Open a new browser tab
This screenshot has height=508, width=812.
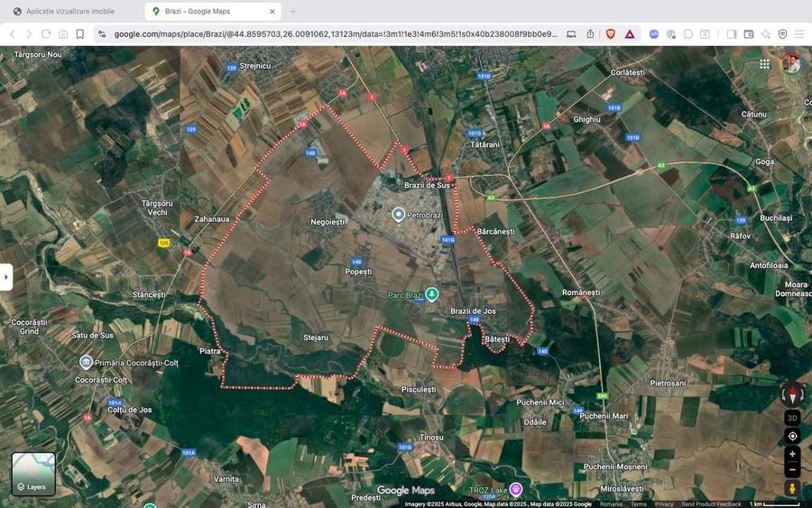(293, 12)
